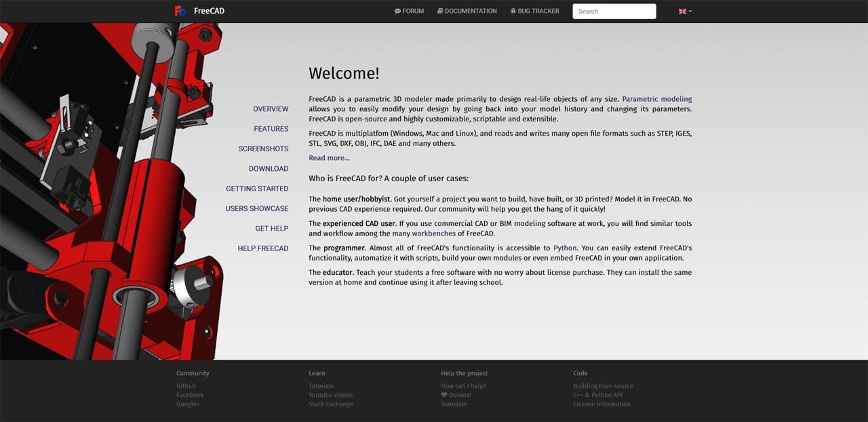Click the FreeCAD logo icon
The width and height of the screenshot is (868, 422).
(x=180, y=11)
